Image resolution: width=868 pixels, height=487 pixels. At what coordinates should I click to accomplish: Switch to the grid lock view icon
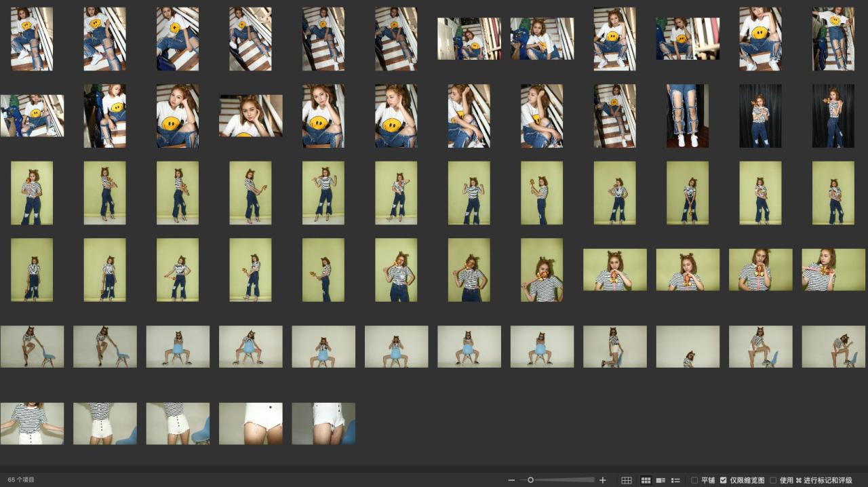[627, 480]
